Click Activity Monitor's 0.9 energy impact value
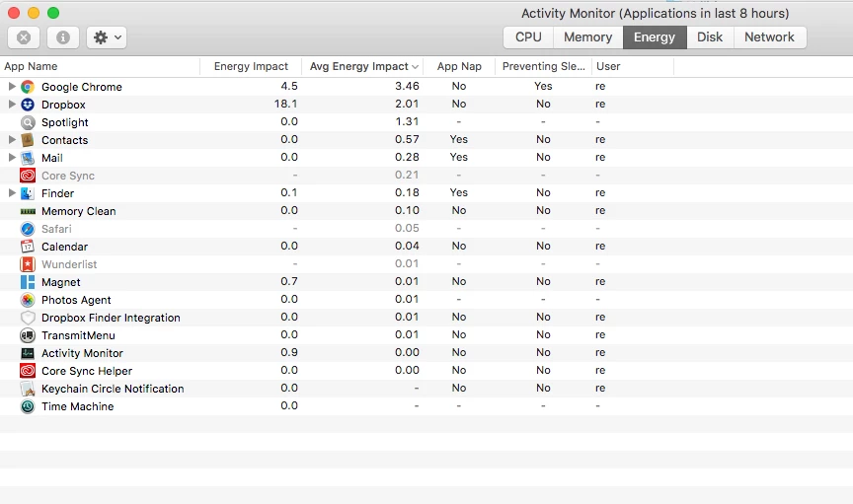Viewport: 853px width, 504px height. tap(289, 352)
